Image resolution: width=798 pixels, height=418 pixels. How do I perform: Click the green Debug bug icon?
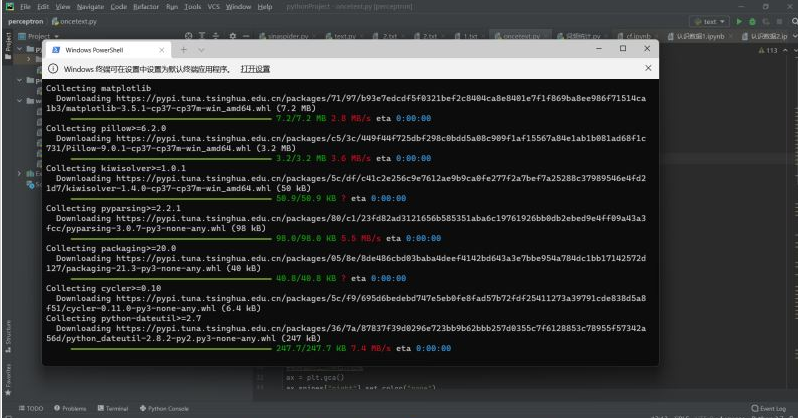coord(752,21)
